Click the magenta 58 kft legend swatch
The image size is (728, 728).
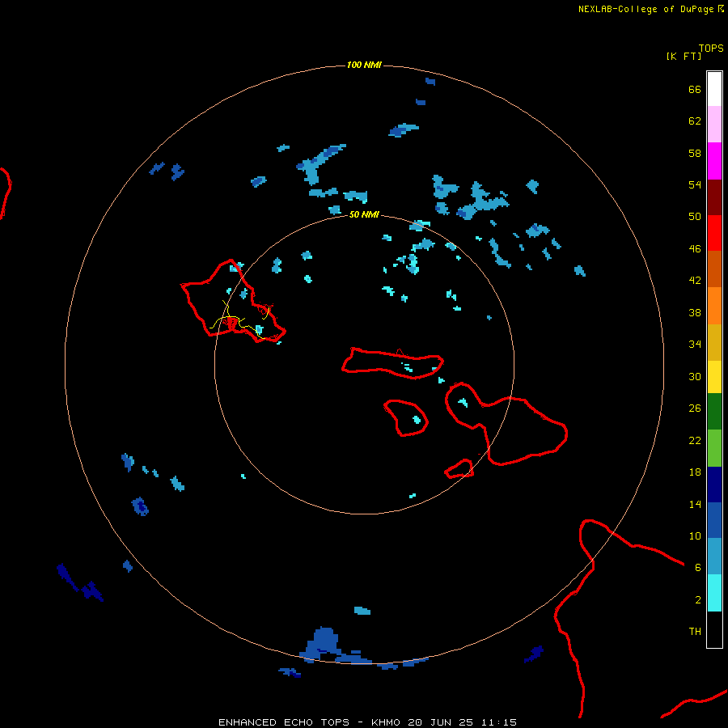[714, 161]
